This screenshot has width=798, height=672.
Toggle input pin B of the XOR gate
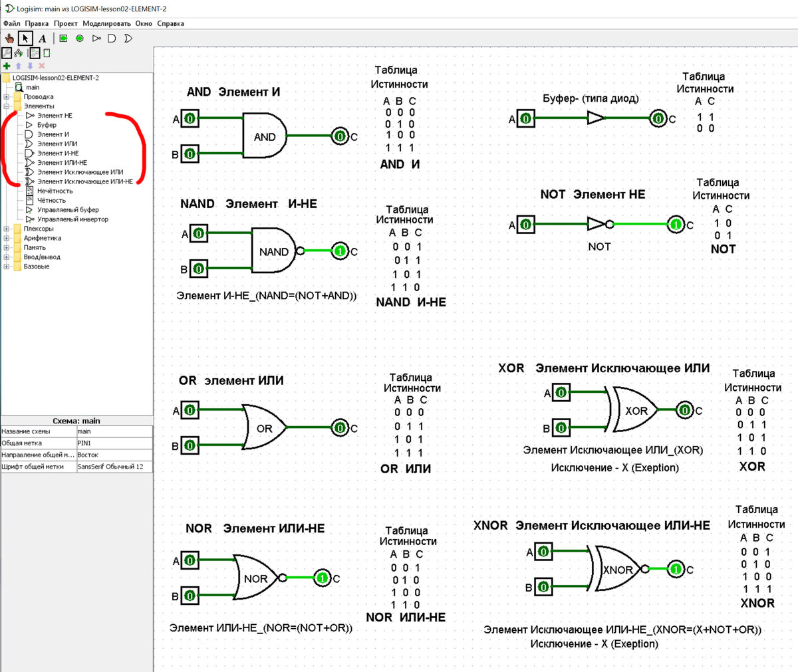coord(561,428)
